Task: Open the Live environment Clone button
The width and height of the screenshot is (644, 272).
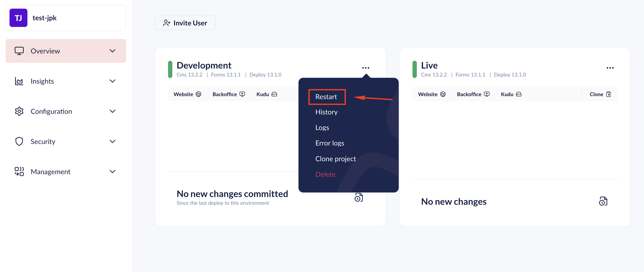Action: [600, 94]
